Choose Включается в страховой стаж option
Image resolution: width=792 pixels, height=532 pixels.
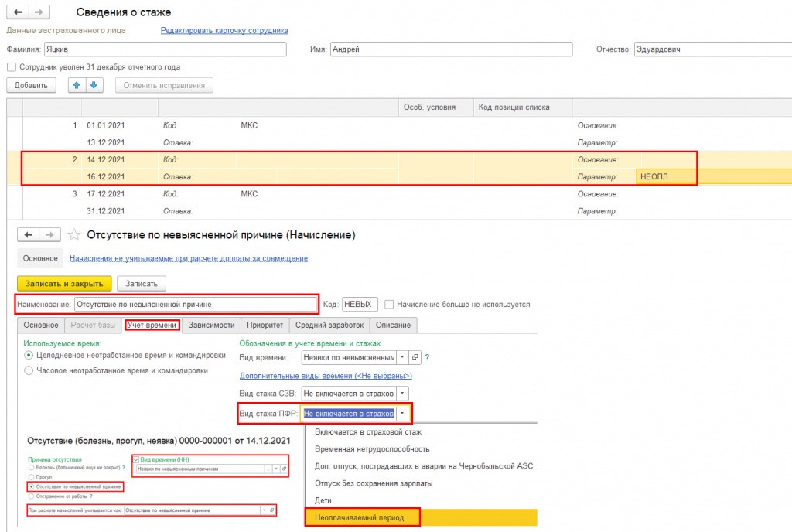click(x=421, y=432)
